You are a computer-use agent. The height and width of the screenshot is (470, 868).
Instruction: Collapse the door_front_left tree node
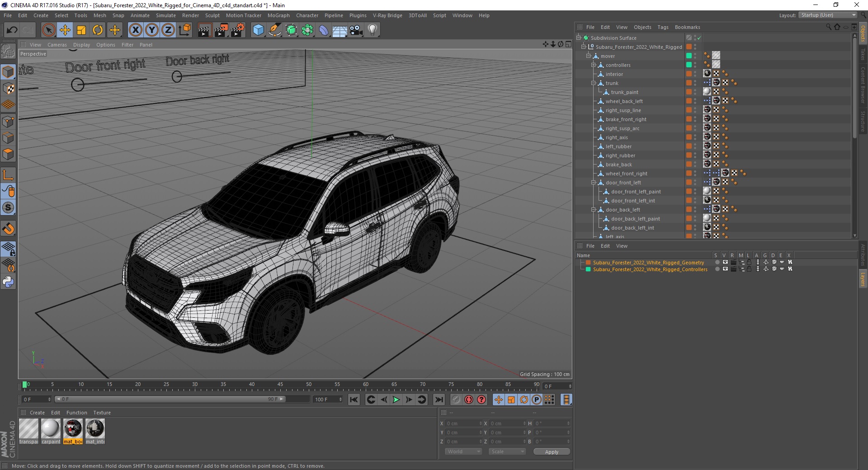[594, 183]
